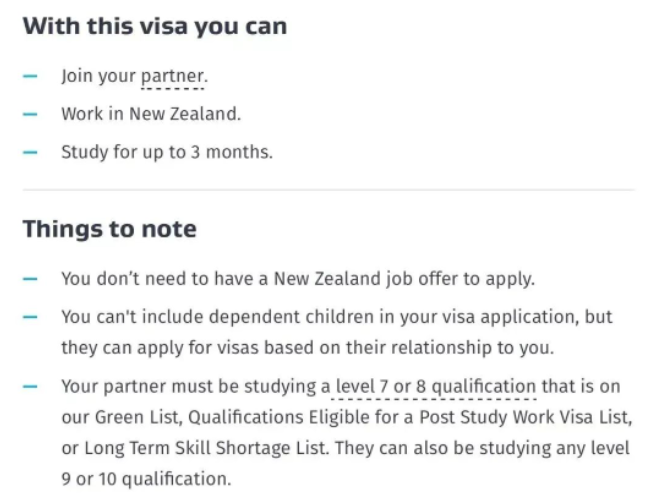667x500 pixels.
Task: Click the "9 or 10 qualification." text
Action: pyautogui.click(x=145, y=478)
